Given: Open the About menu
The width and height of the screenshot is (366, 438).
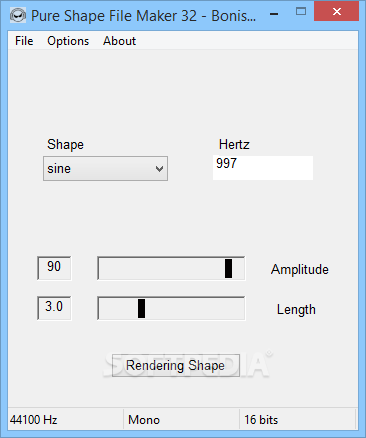Looking at the screenshot, I should coord(119,41).
